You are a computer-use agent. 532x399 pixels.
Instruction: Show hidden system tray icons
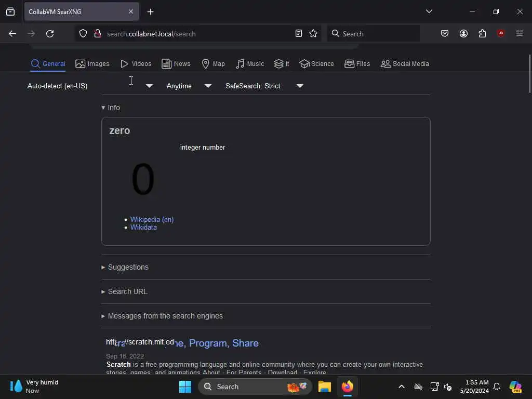(x=402, y=387)
